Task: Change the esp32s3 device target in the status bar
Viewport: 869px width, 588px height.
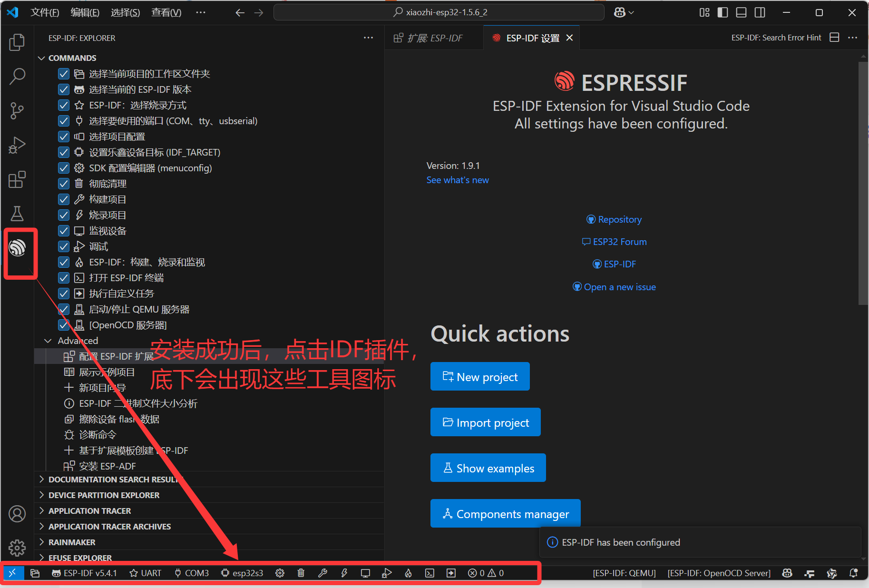Action: (242, 573)
